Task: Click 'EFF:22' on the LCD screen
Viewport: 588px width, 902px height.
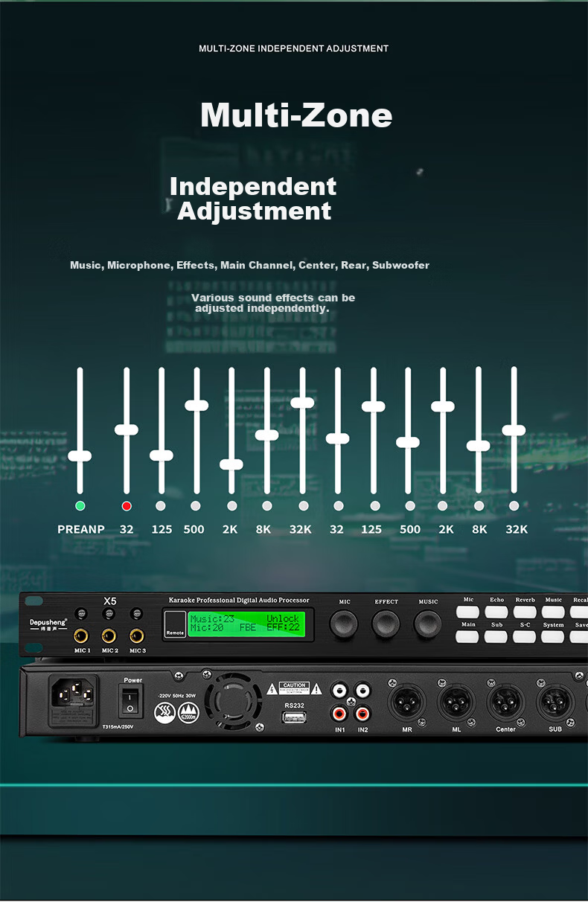Action: tap(283, 628)
